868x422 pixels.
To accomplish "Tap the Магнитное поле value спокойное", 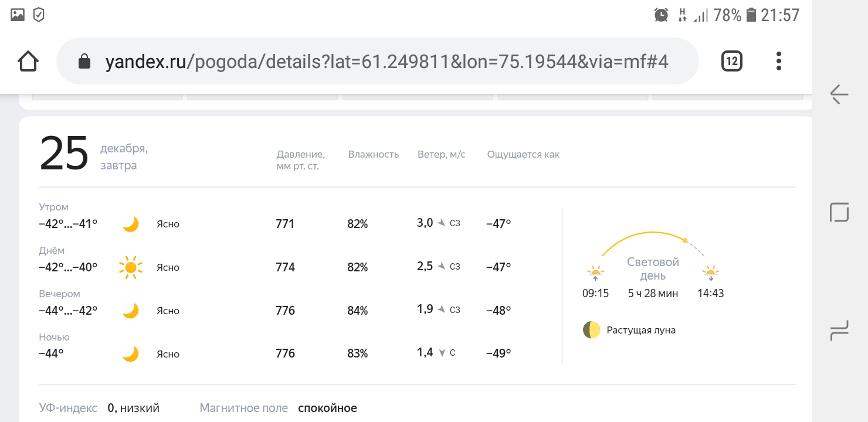I will tap(327, 408).
